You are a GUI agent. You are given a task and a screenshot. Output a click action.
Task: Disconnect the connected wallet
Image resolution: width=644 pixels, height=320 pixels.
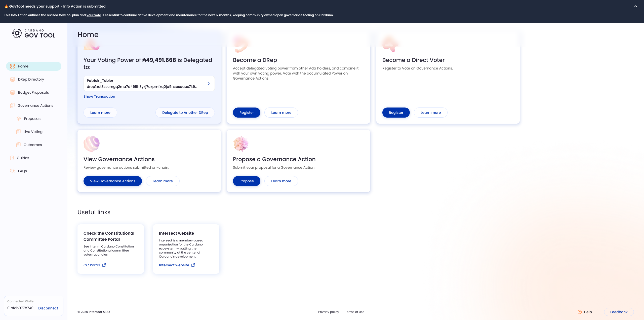pyautogui.click(x=48, y=308)
